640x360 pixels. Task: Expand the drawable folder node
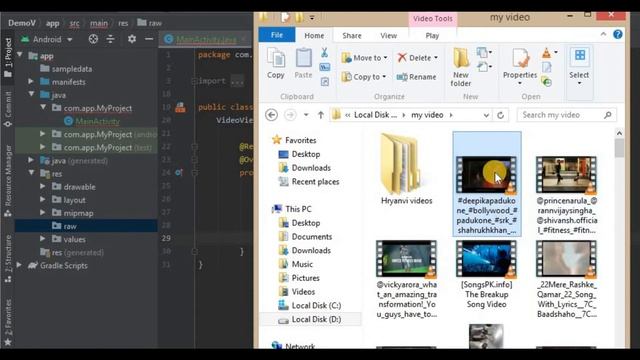point(42,187)
